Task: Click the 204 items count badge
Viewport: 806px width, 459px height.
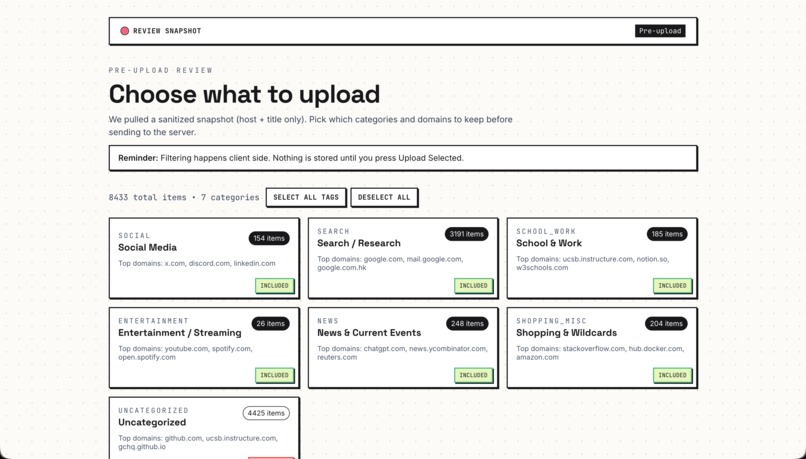Action: 666,324
